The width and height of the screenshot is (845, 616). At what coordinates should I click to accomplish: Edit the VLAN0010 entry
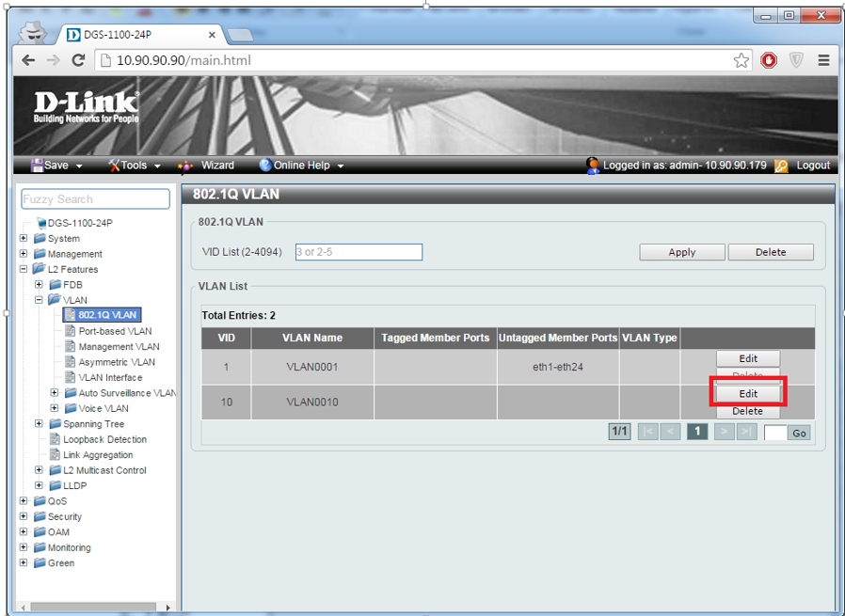(748, 394)
